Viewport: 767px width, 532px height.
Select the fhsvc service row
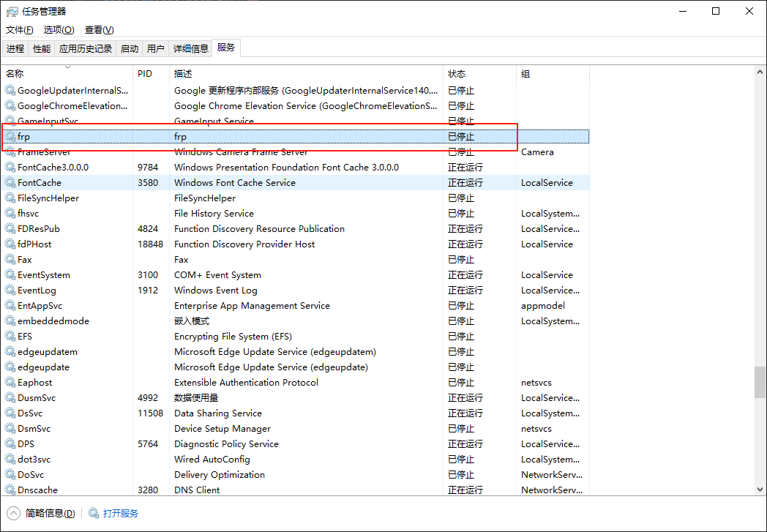220,213
